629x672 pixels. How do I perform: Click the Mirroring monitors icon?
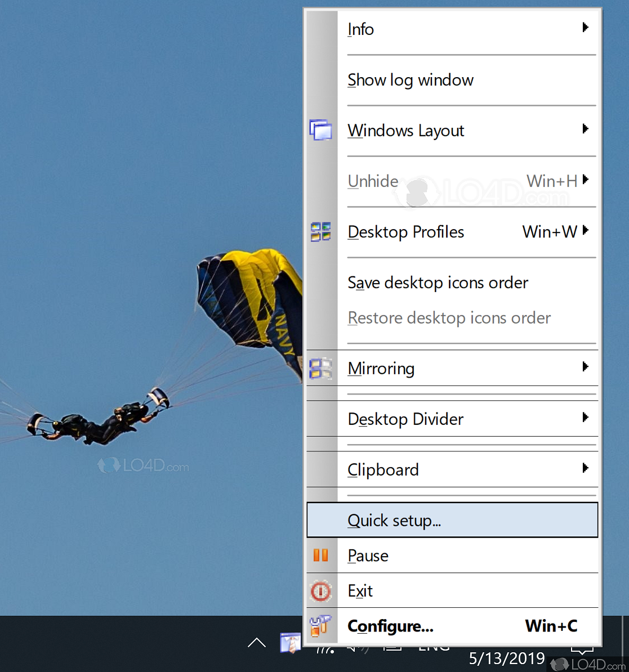[x=321, y=368]
